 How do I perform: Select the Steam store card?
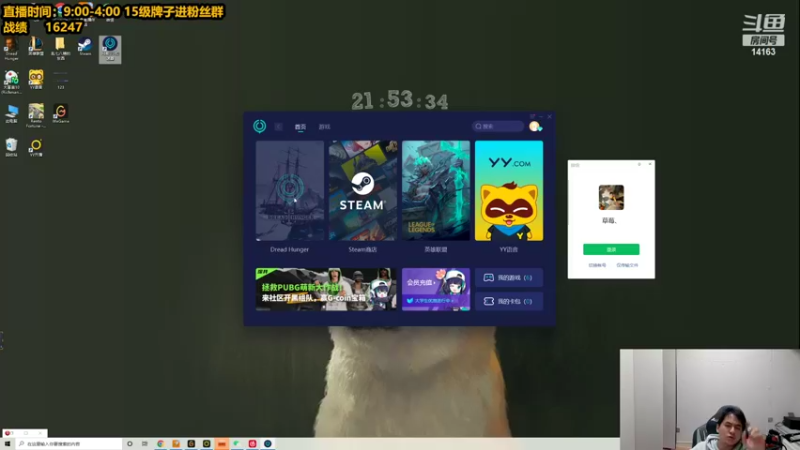363,191
